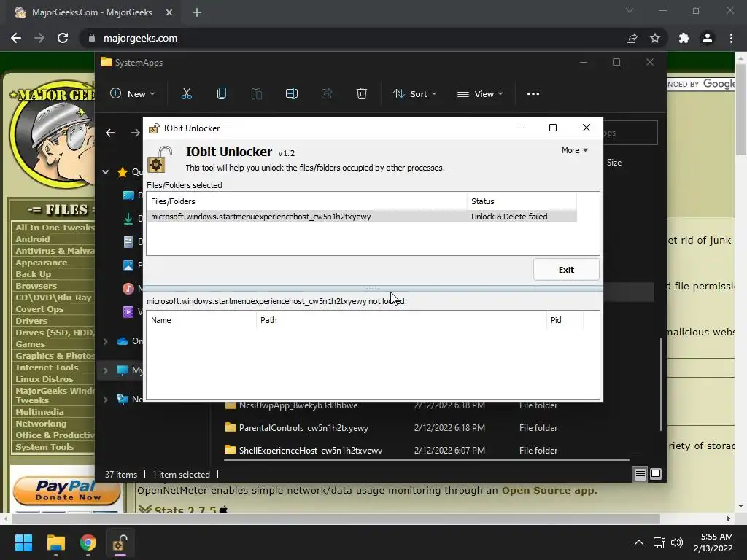Click the Paste icon in File Explorer toolbar

point(256,94)
